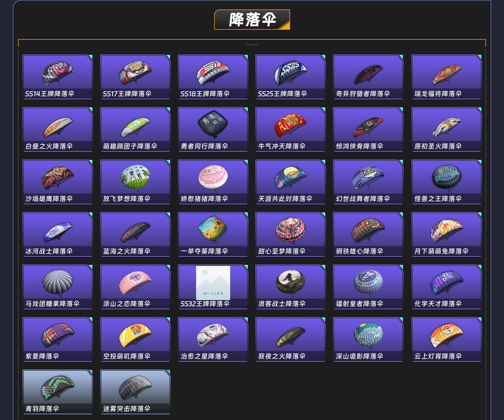The height and width of the screenshot is (420, 504).
Task: Select the 月下萌萌兔降落伞 label
Action: click(x=441, y=251)
